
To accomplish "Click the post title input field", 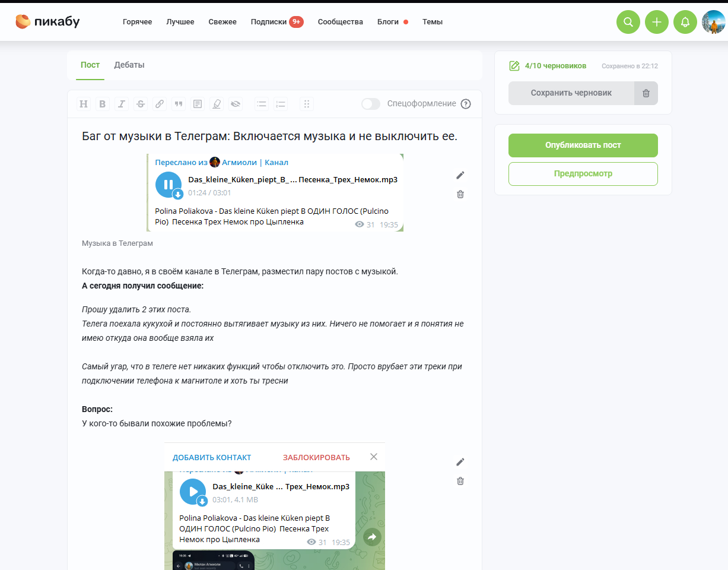I will (275, 136).
